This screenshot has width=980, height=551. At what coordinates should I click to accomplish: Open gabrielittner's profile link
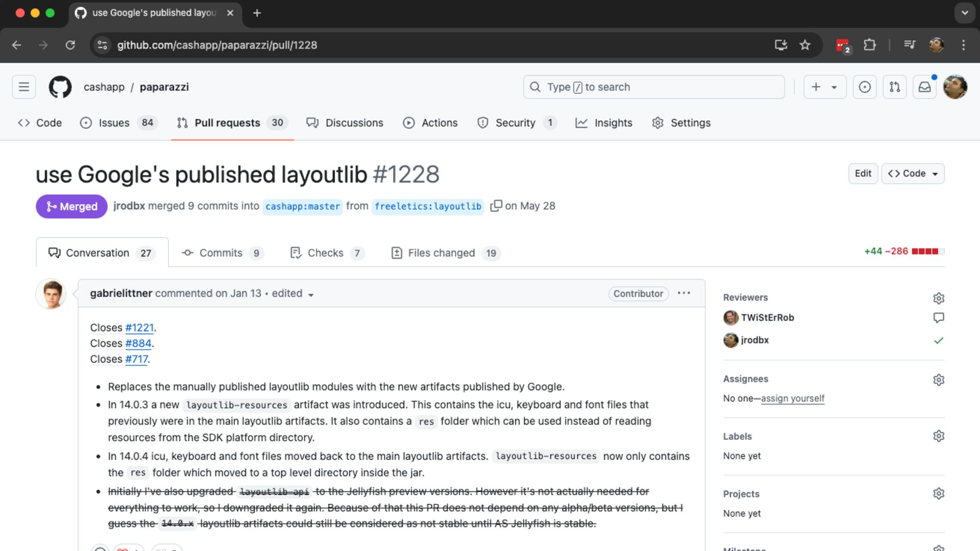click(x=121, y=293)
